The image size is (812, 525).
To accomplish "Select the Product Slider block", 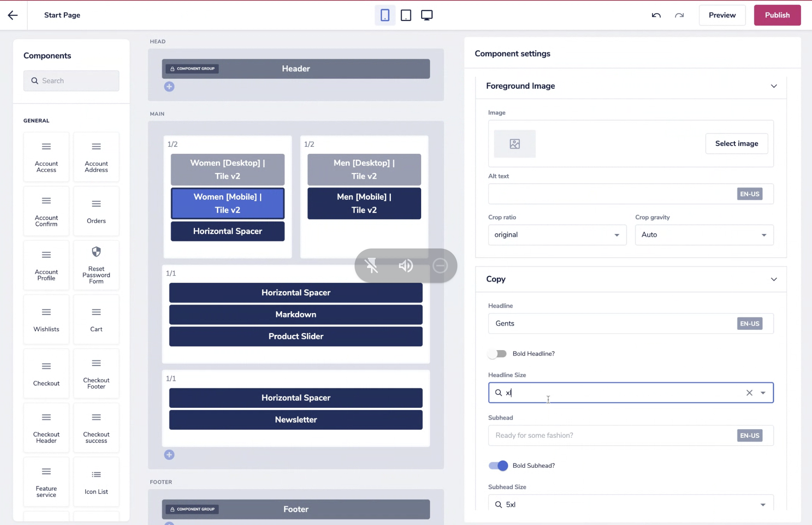I will [296, 336].
